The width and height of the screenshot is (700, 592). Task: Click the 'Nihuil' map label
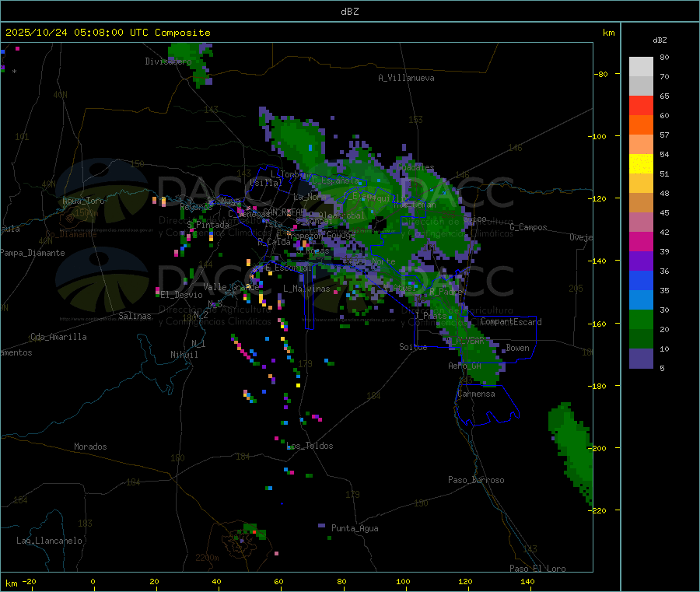tap(184, 355)
